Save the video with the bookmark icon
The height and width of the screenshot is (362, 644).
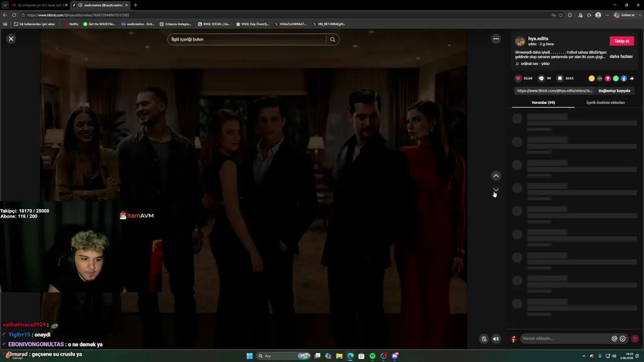(559, 78)
